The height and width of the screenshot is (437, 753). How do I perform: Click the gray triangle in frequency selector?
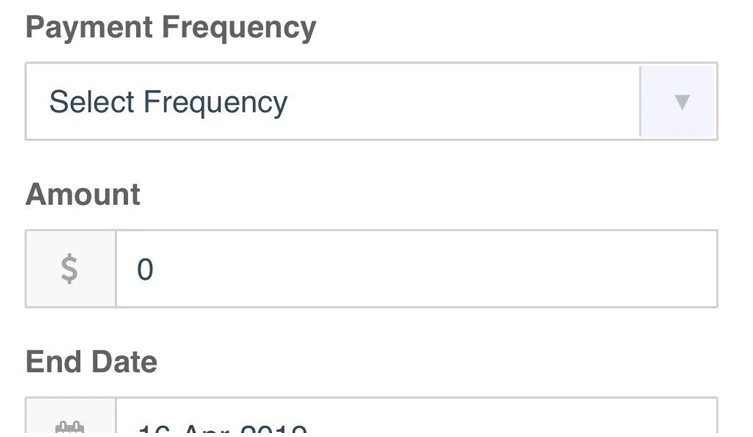[x=682, y=102]
